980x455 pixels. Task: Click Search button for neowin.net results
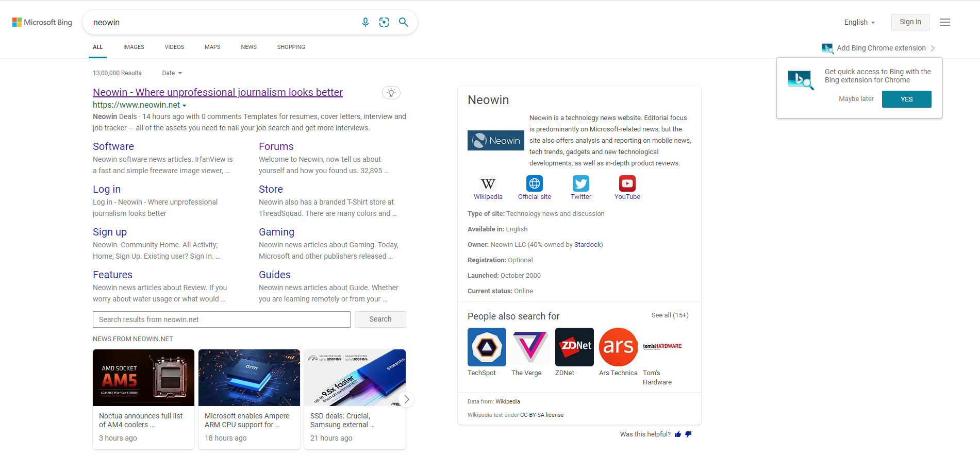click(380, 319)
